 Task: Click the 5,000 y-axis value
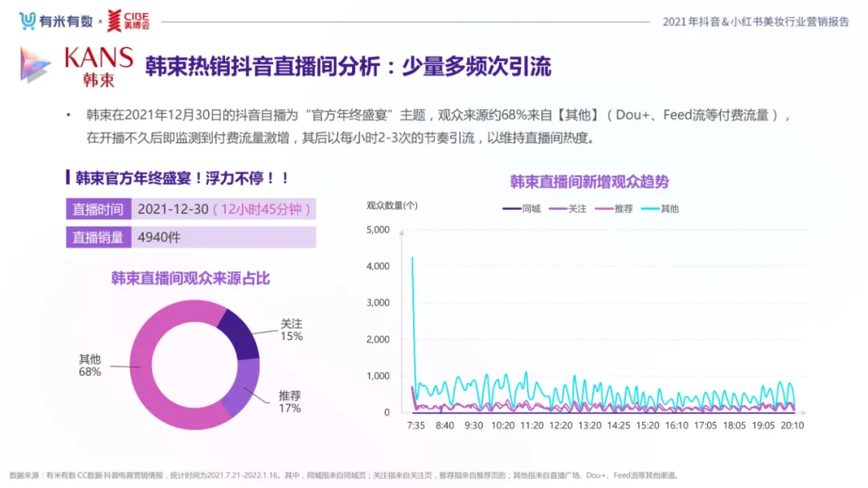tap(378, 229)
